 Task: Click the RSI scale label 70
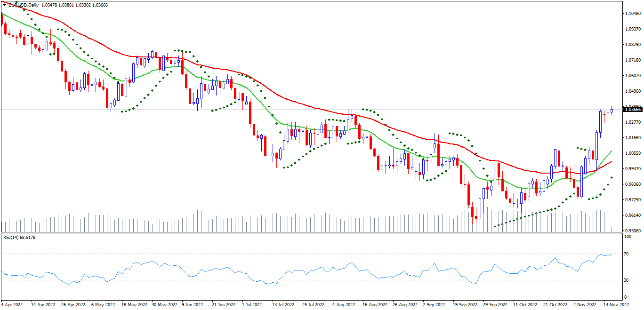[x=626, y=254]
